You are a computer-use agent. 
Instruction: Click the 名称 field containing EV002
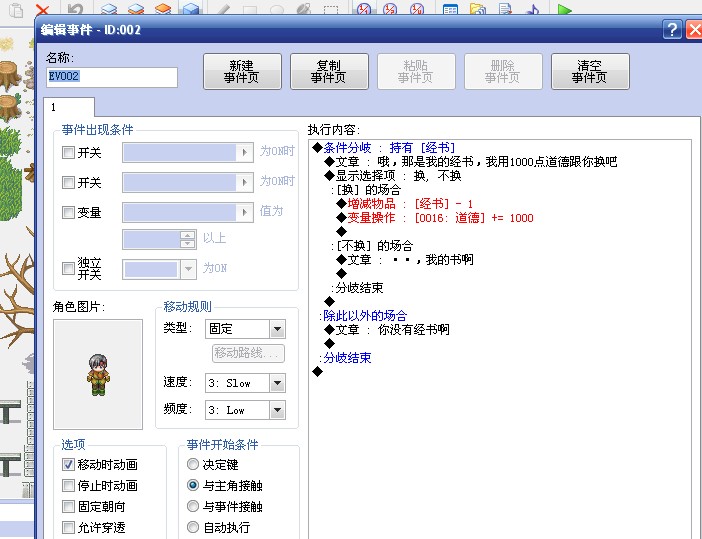[112, 77]
